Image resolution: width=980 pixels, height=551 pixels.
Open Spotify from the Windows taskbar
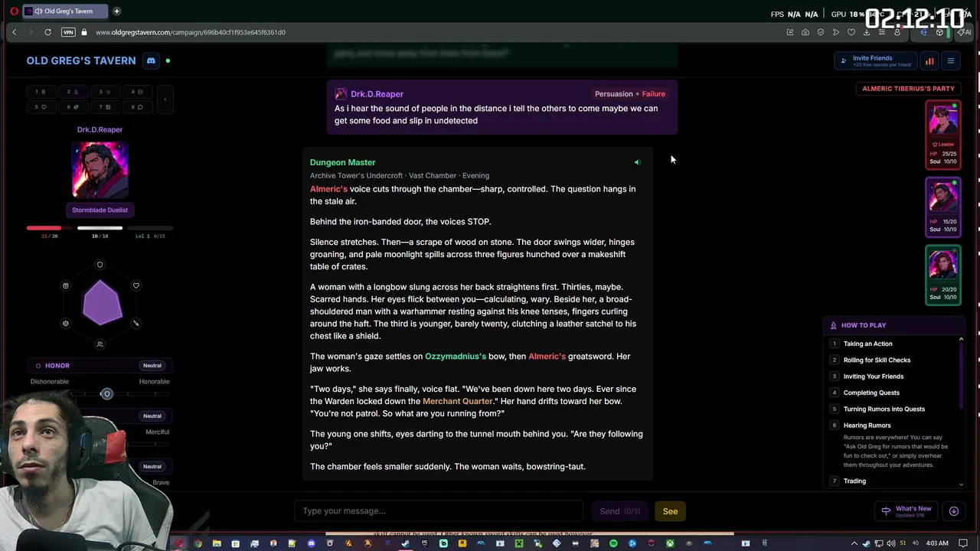(x=613, y=543)
